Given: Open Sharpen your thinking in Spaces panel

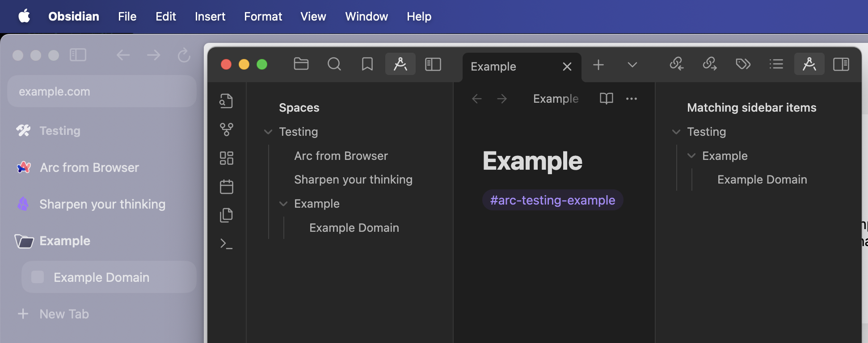Looking at the screenshot, I should coord(353,180).
